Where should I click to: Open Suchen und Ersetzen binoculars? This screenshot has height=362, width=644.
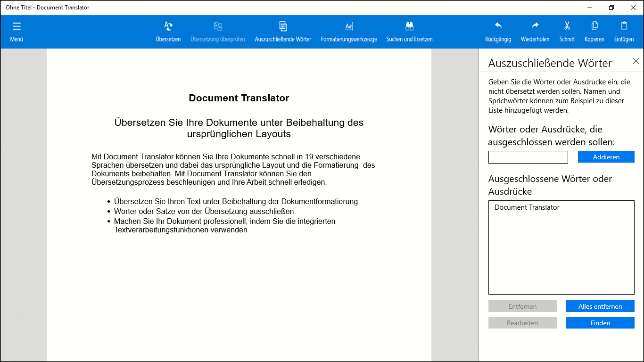click(409, 27)
